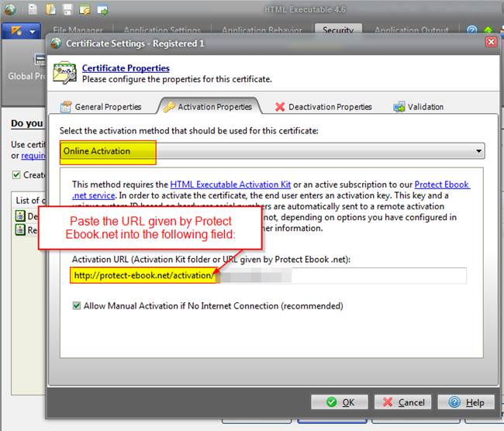This screenshot has width=504, height=431.
Task: Click the new project document icon in the quick toolbar
Action: (33, 9)
